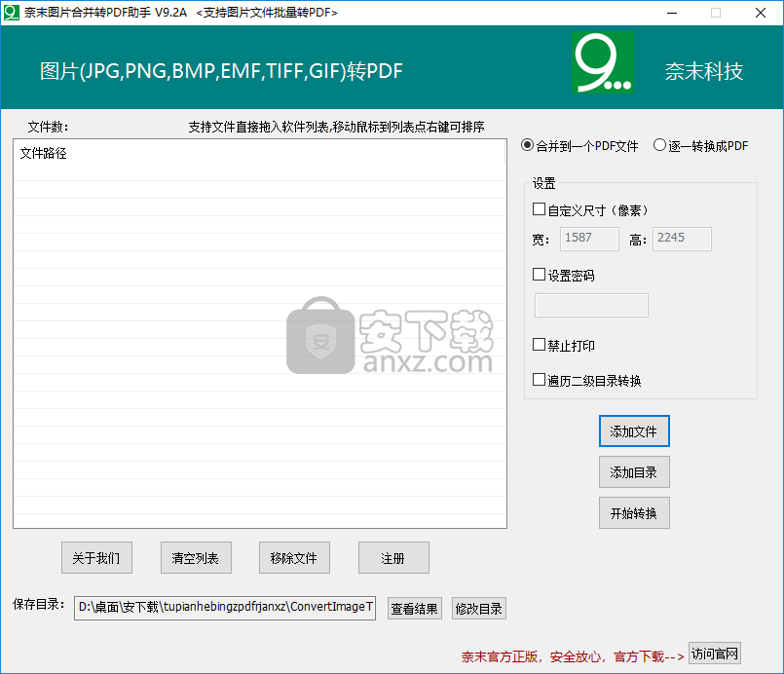Click the app icon in the title bar
Screen dimensions: 784x674
[x=11, y=12]
